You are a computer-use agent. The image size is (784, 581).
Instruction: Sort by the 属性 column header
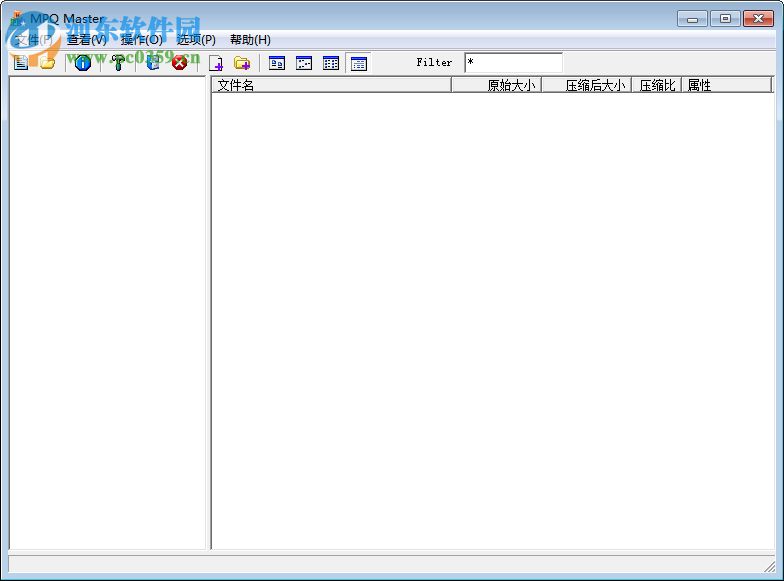726,85
